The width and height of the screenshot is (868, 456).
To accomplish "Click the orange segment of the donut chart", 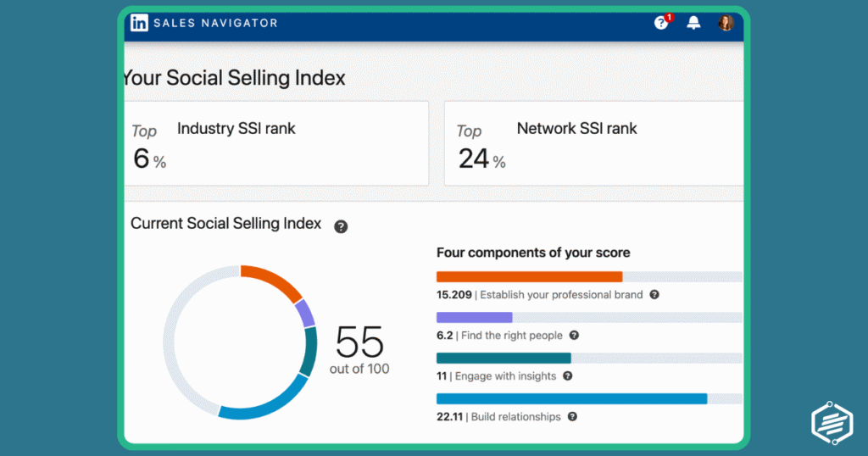I will [273, 281].
